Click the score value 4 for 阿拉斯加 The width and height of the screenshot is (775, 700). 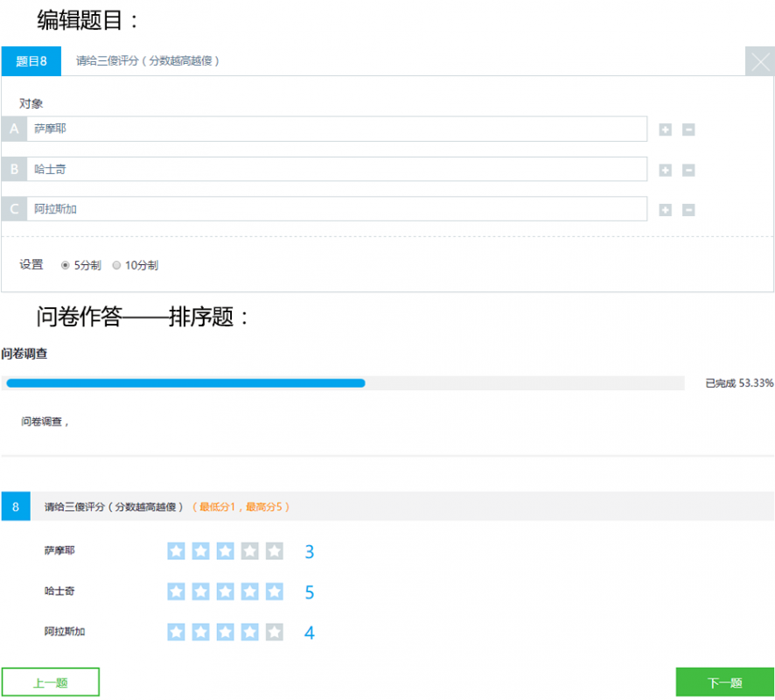pyautogui.click(x=310, y=633)
